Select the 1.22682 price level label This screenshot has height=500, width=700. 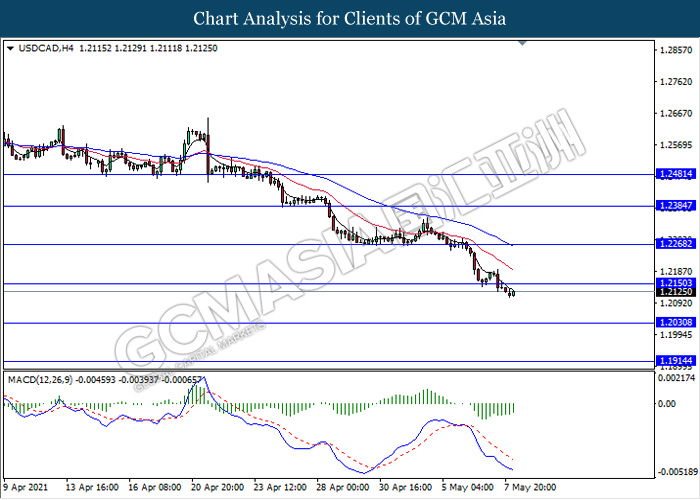coord(676,244)
